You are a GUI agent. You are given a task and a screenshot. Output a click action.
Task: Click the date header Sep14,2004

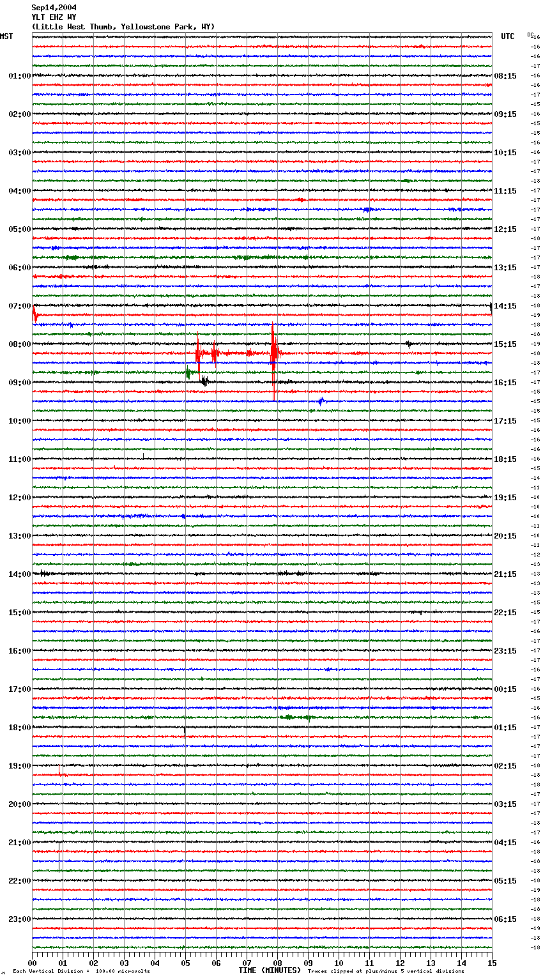click(54, 8)
